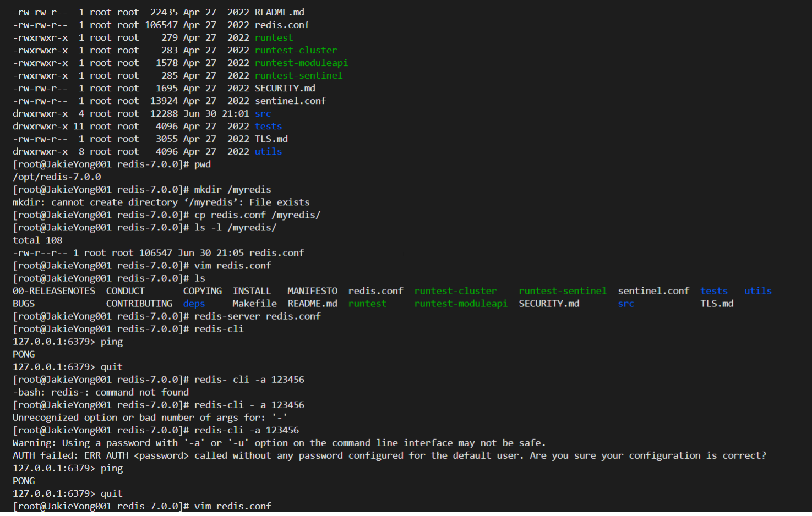Click the blue src directory dated Jun 30 21:01
812x516 pixels.
pyautogui.click(x=263, y=113)
